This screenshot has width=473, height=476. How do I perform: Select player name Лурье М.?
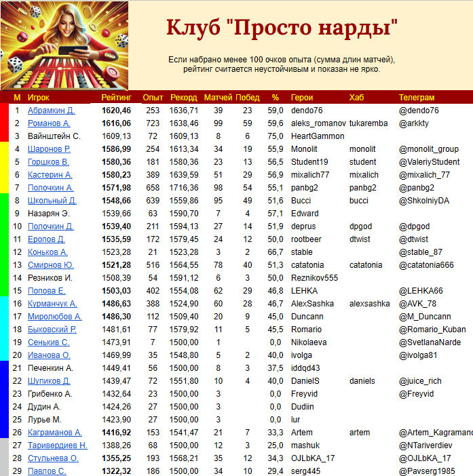click(44, 420)
